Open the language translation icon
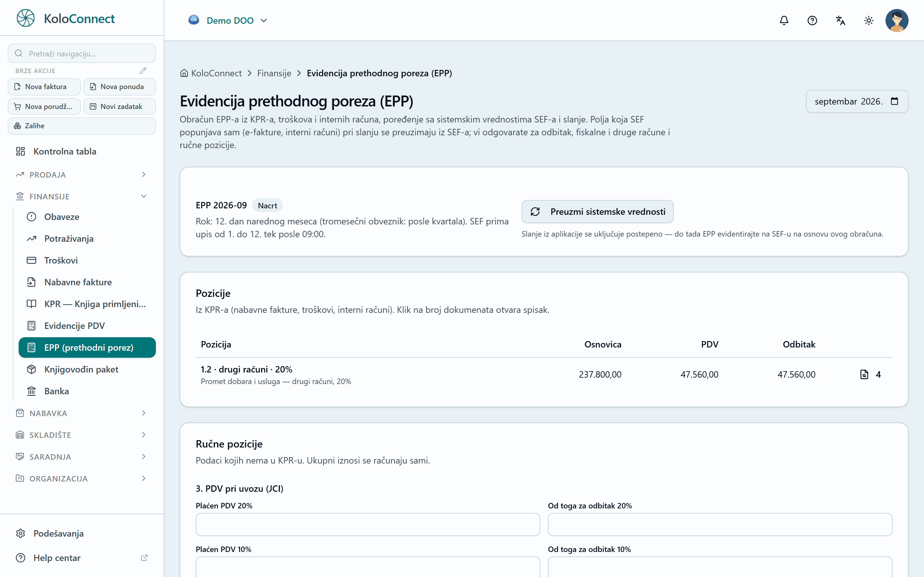 tap(840, 21)
